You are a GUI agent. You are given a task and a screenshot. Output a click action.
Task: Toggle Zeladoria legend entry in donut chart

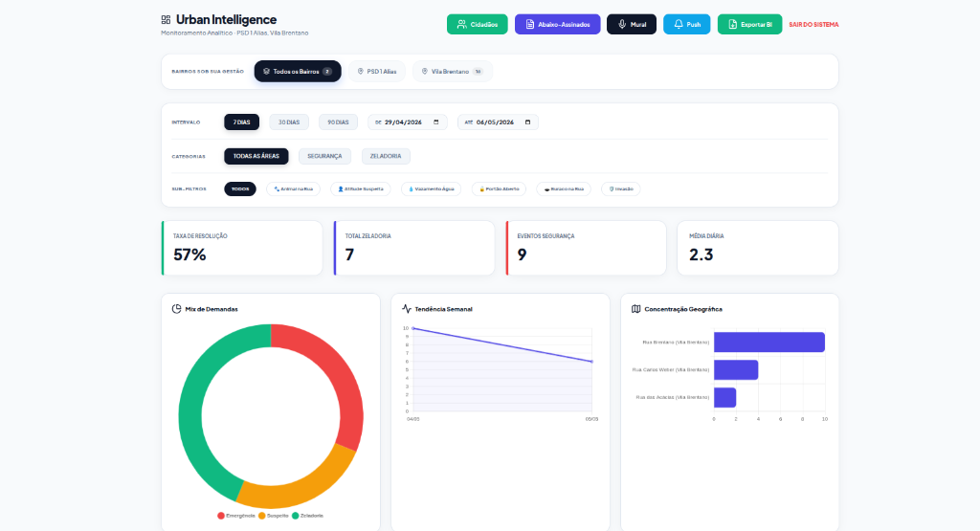(x=307, y=516)
